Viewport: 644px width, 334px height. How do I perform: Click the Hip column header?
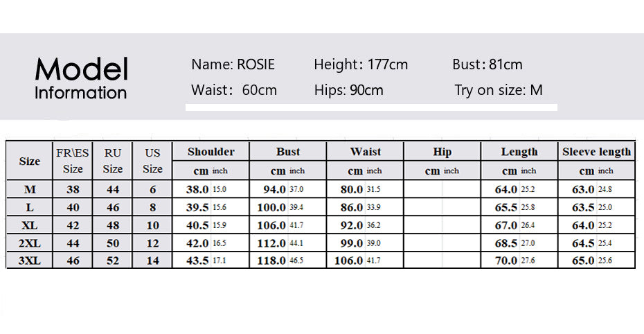(442, 152)
